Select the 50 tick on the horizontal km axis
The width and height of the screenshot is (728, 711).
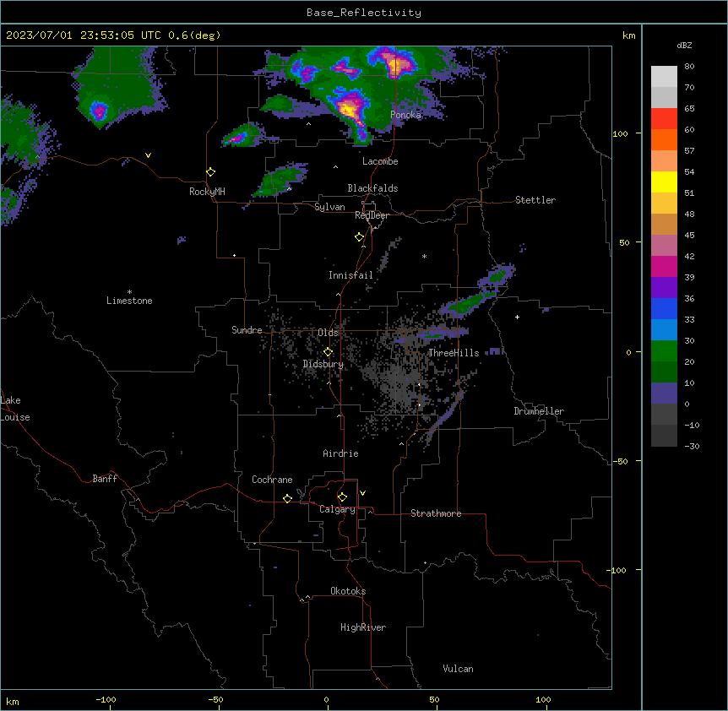coord(434,700)
